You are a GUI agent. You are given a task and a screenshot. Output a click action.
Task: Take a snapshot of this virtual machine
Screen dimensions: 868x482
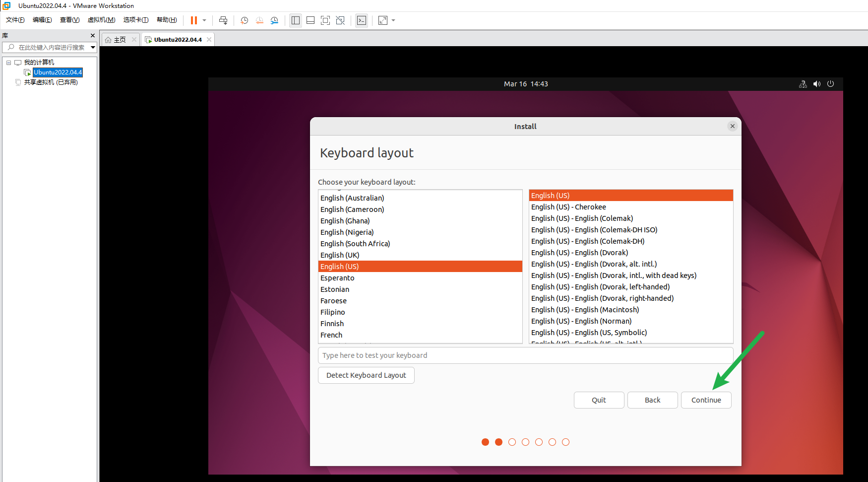245,20
